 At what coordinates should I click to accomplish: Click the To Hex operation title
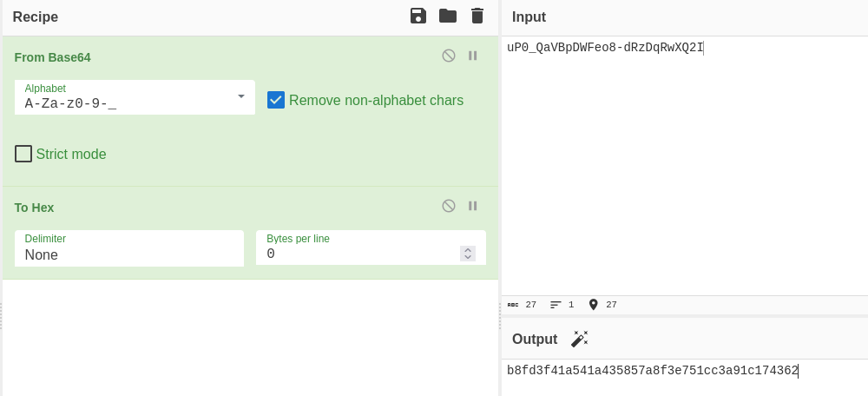pyautogui.click(x=35, y=208)
